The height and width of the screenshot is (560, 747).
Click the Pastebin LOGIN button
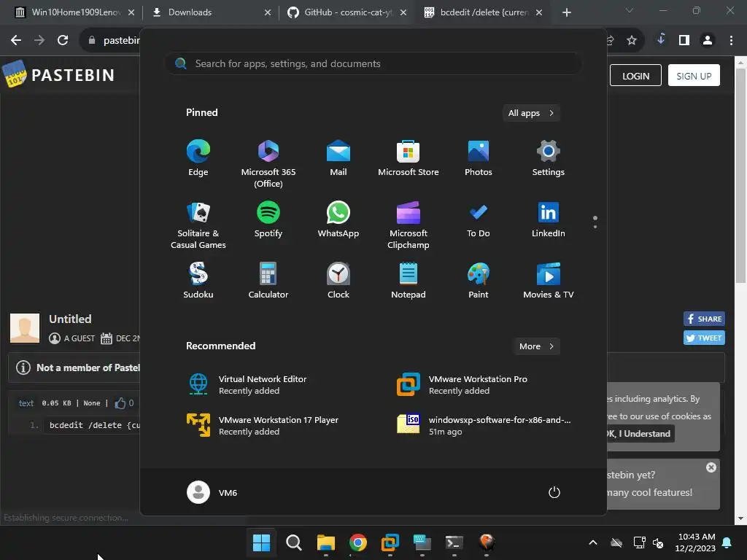pyautogui.click(x=635, y=75)
